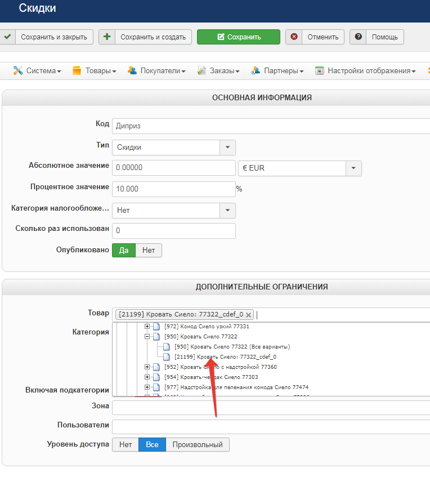Set Уровень доступа to Все
This screenshot has height=504, width=430.
pos(152,444)
